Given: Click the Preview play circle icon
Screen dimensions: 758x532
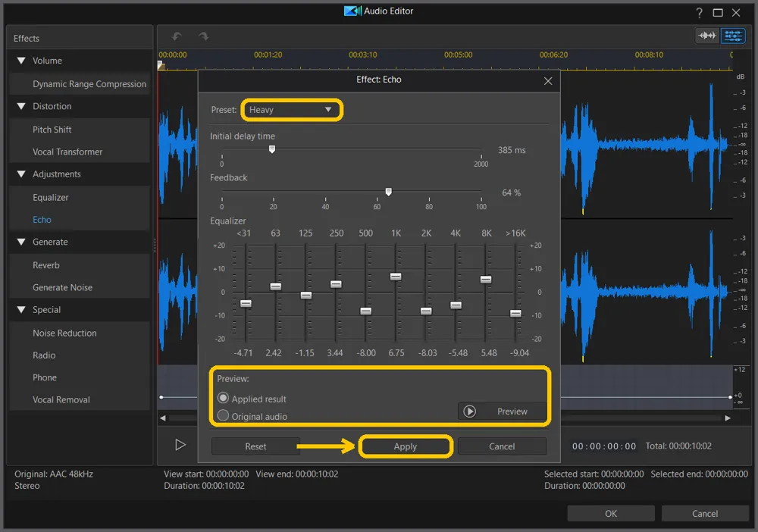Looking at the screenshot, I should 469,412.
